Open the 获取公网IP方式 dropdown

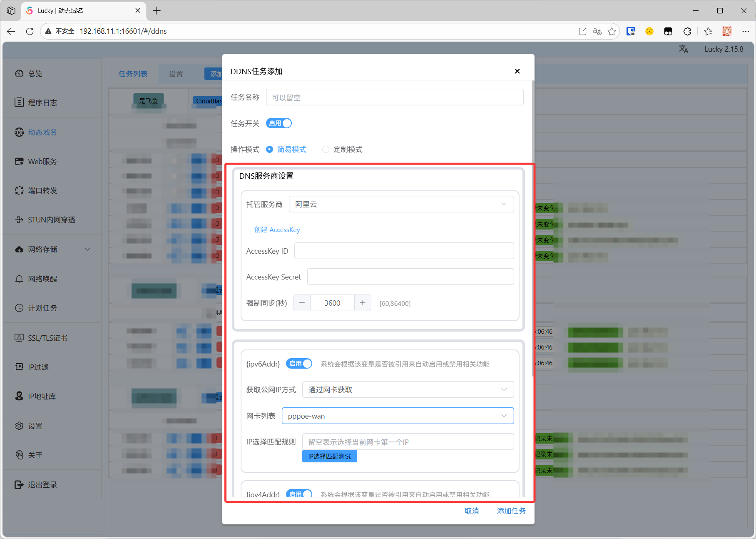tap(408, 390)
